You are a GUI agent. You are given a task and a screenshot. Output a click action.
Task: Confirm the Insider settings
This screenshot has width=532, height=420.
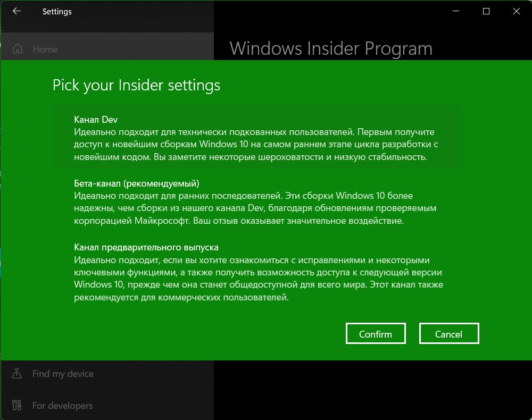376,333
